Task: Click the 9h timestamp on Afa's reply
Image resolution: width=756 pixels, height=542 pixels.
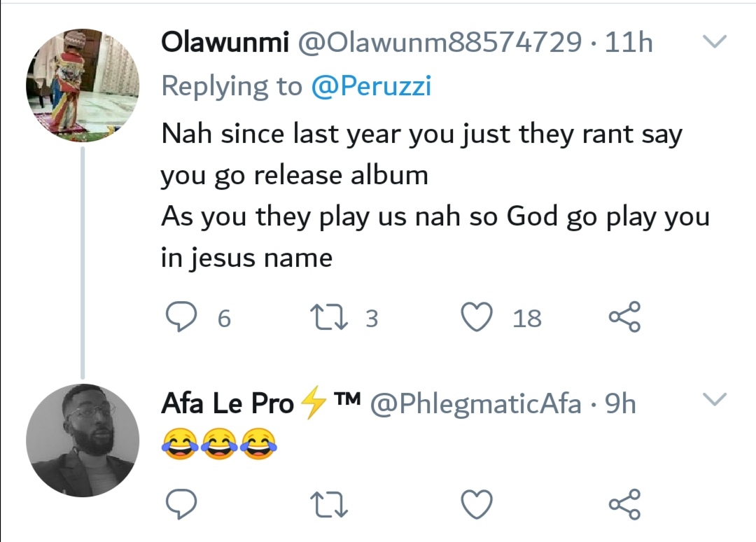Action: [620, 403]
